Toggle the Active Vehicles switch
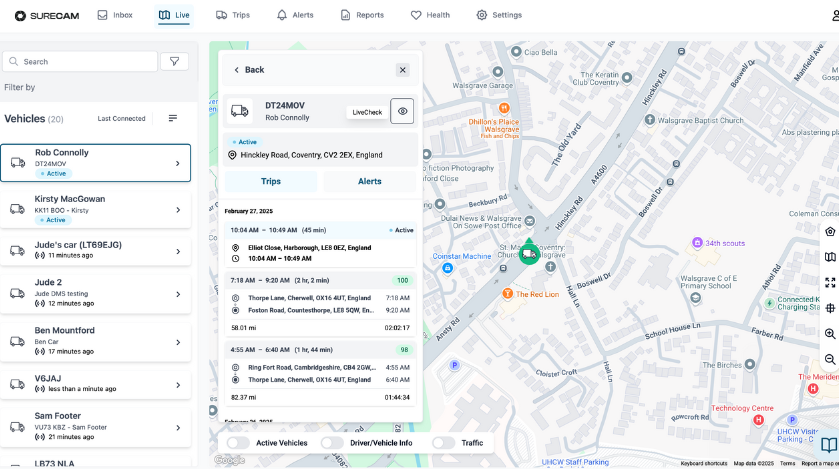The image size is (839, 469). tap(238, 443)
